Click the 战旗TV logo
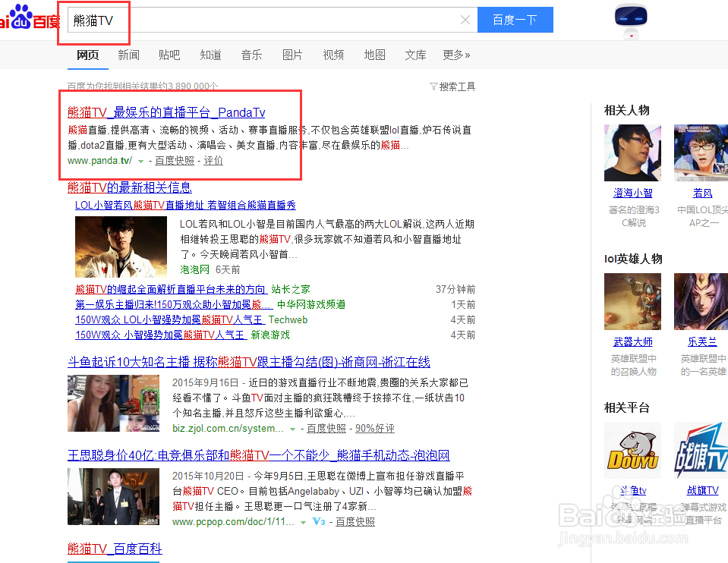728x563 pixels. click(x=701, y=450)
